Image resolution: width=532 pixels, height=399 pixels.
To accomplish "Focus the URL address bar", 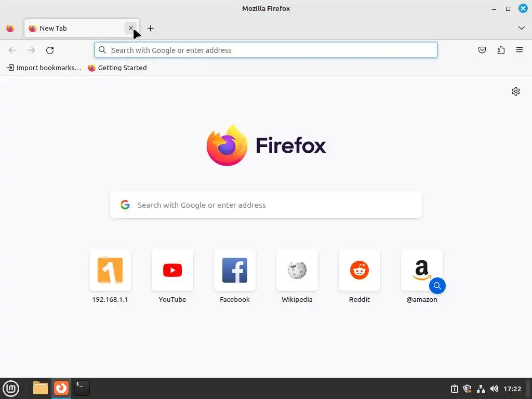I will click(x=266, y=50).
